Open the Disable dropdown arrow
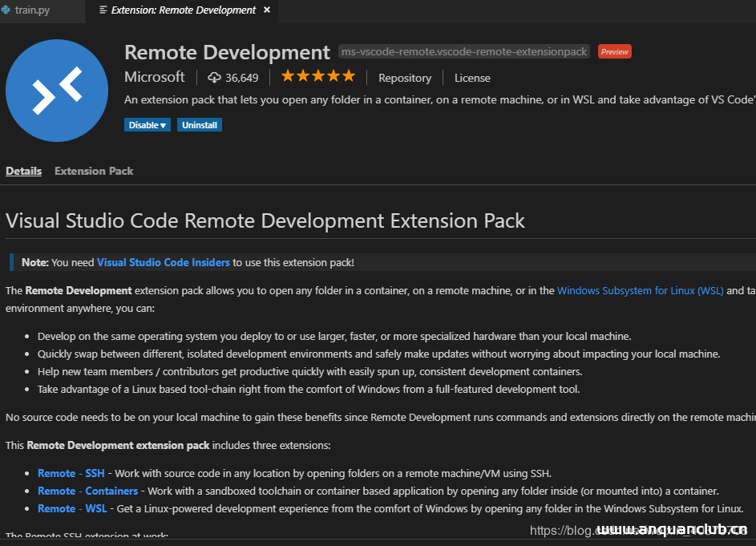The height and width of the screenshot is (546, 756). (163, 124)
